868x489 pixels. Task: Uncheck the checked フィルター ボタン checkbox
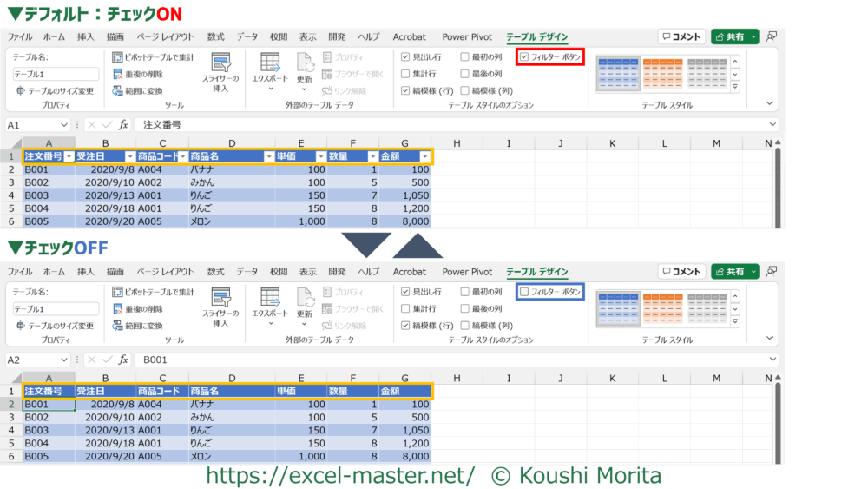[x=524, y=57]
